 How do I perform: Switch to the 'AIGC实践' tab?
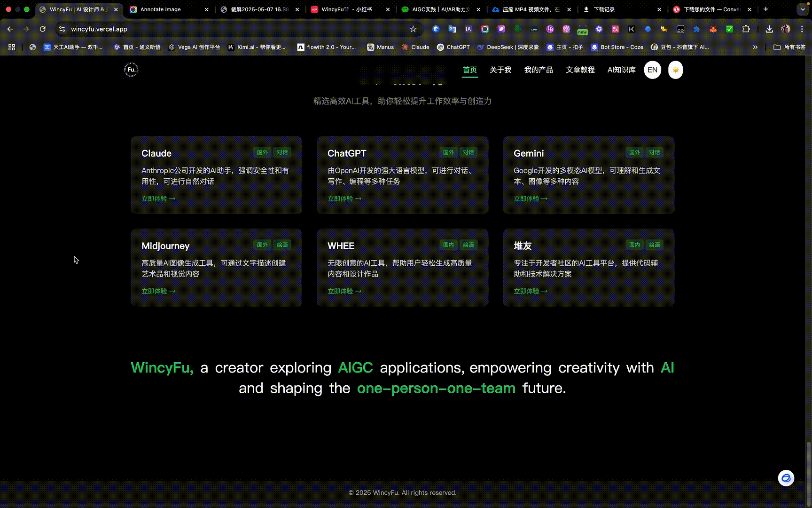pyautogui.click(x=437, y=9)
